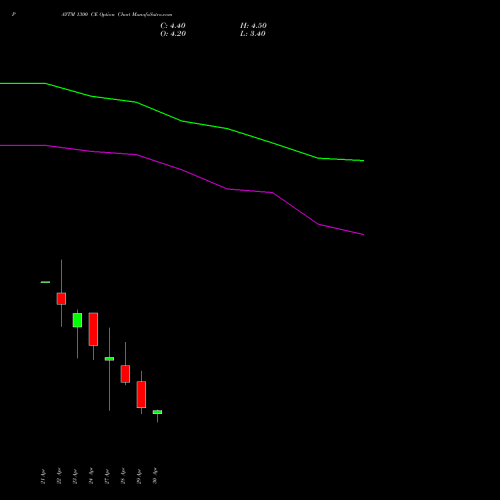Click the 28 Apr date axis label
Viewport: 500px width, 500px height.
[x=123, y=476]
